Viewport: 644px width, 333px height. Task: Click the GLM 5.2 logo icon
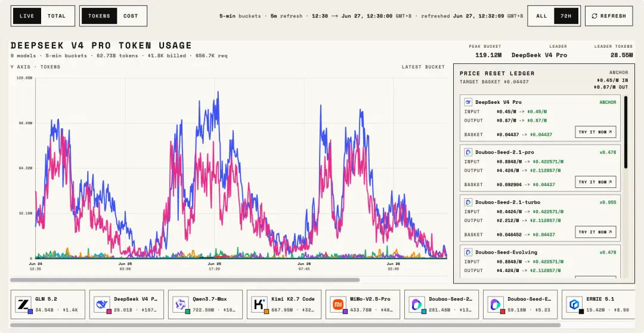[x=23, y=304]
